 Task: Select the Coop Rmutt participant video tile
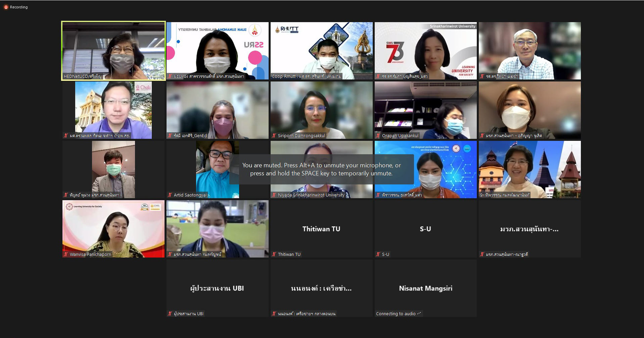321,50
